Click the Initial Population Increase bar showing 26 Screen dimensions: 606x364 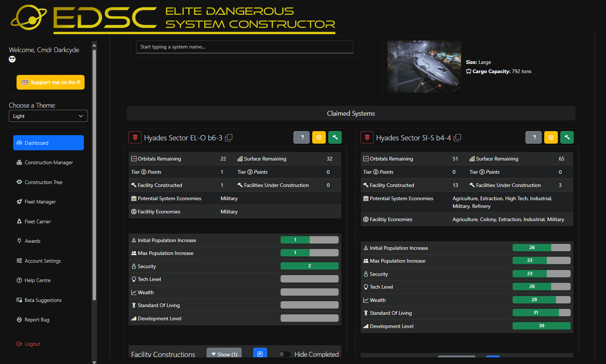542,248
